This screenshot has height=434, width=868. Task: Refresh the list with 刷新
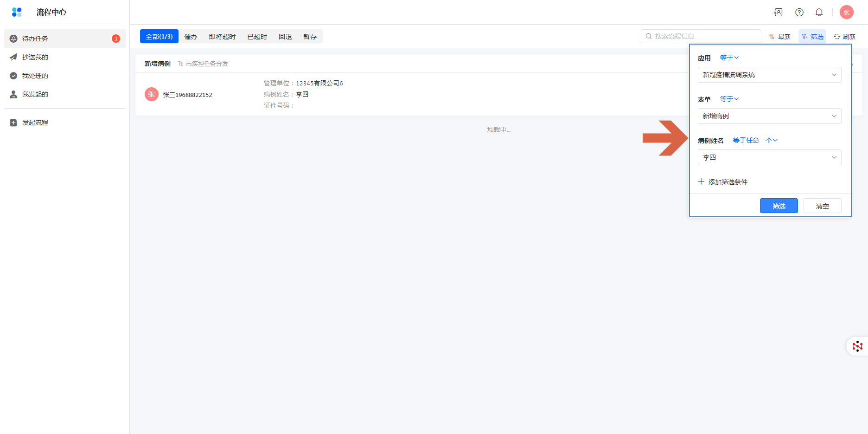845,37
